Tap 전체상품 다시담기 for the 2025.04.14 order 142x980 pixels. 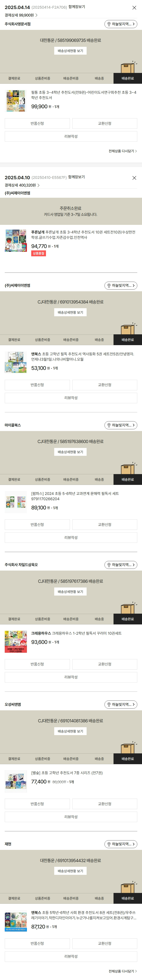click(123, 151)
